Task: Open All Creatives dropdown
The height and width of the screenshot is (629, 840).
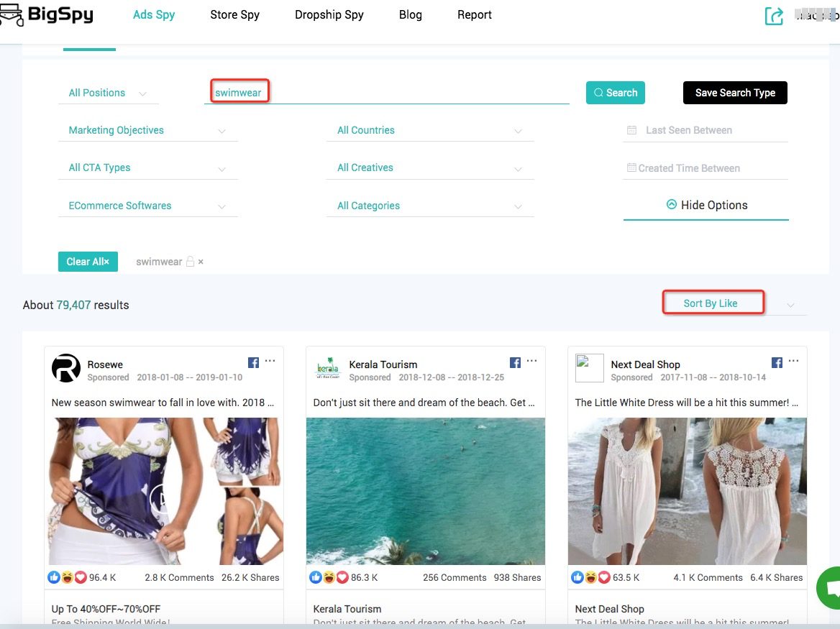Action: click(x=429, y=167)
